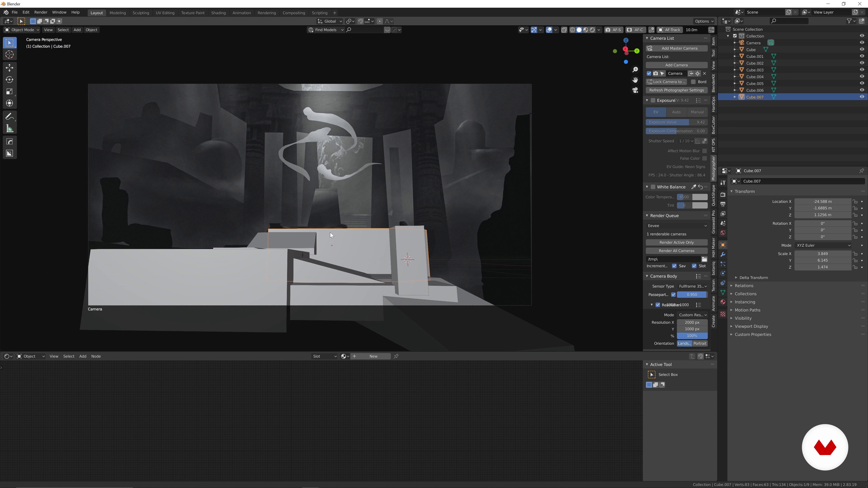This screenshot has height=488, width=868.
Task: Click the Select Box tool icon
Action: (x=9, y=42)
